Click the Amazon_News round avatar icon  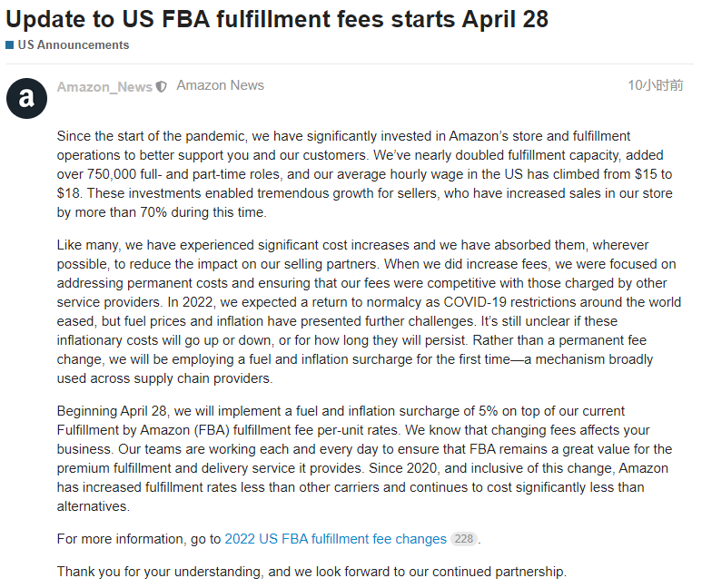[x=27, y=98]
